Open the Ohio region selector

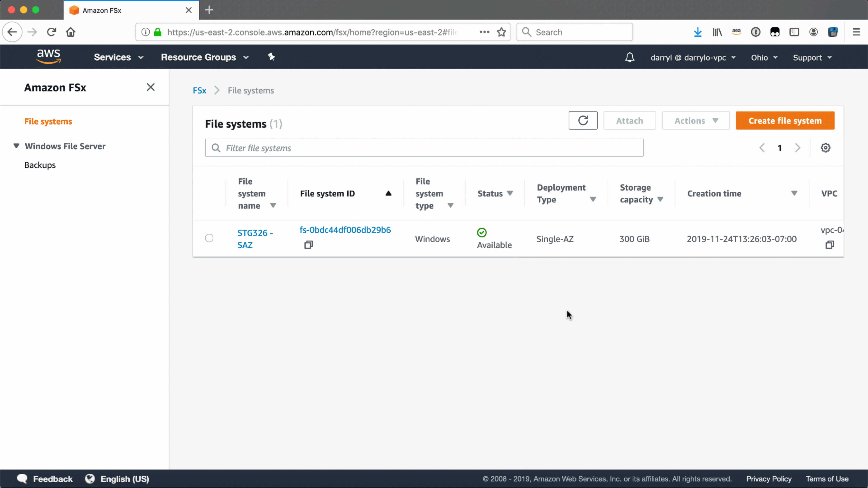click(x=764, y=58)
